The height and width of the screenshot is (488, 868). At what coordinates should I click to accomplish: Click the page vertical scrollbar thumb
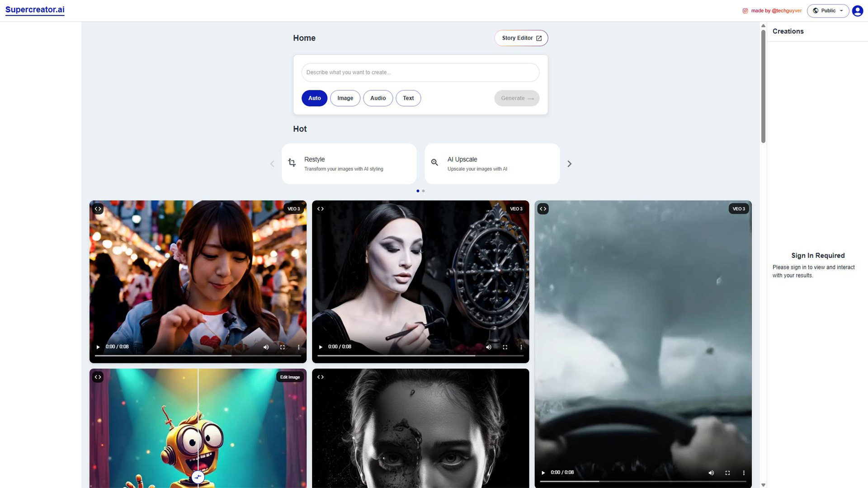tap(763, 86)
